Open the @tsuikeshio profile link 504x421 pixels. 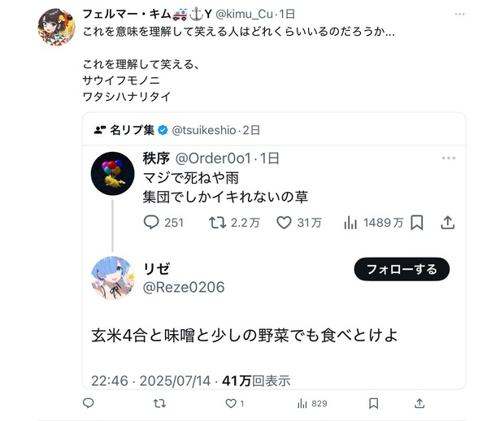click(204, 130)
